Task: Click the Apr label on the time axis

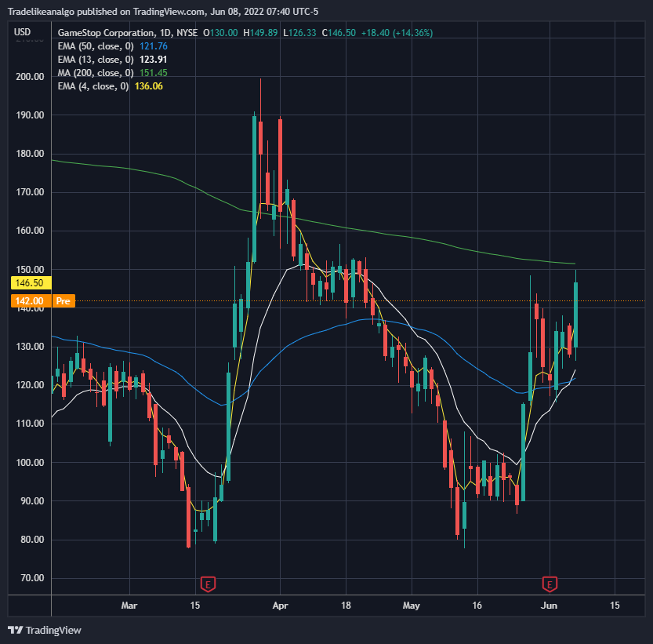Action: click(x=281, y=606)
